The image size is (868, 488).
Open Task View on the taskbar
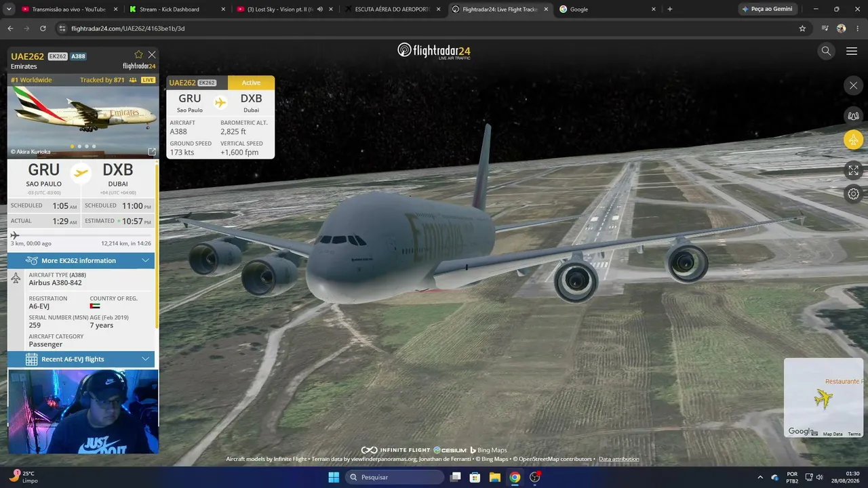click(x=456, y=477)
